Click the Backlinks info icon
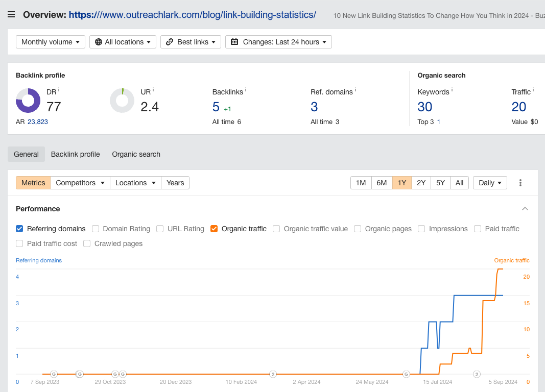 [246, 90]
